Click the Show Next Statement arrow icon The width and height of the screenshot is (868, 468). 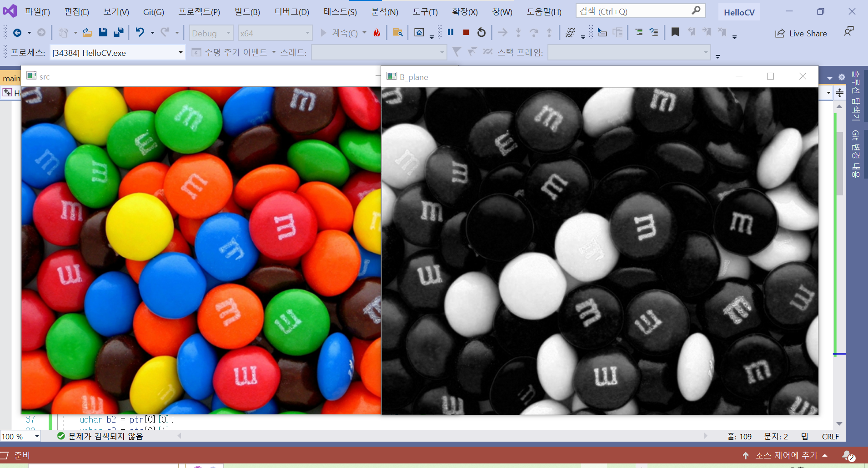point(502,32)
